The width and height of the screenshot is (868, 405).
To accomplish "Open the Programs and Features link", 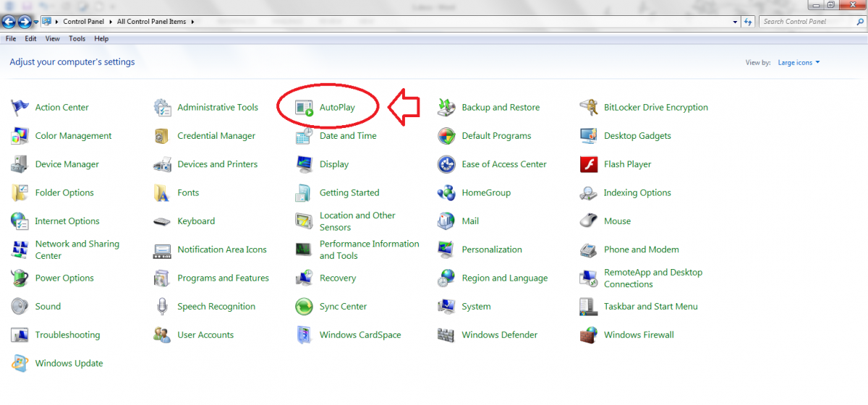I will pos(223,278).
